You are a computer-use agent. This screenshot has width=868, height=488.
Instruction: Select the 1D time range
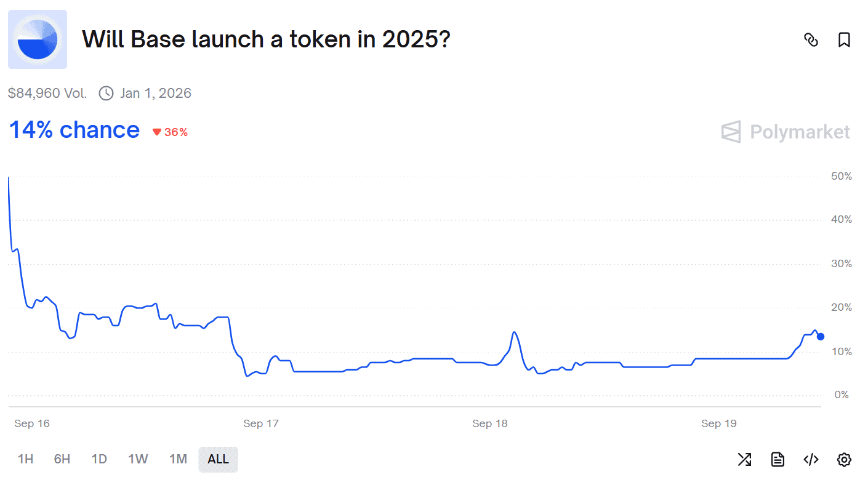click(x=99, y=459)
